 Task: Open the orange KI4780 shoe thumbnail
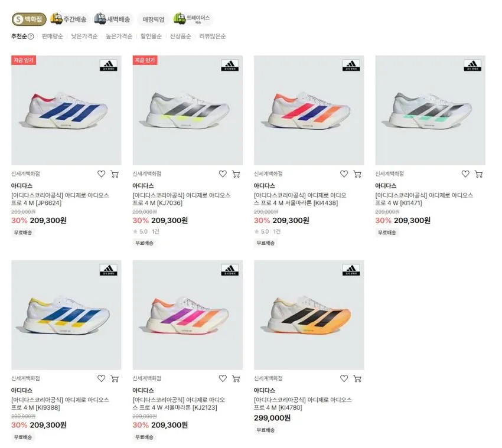(309, 315)
